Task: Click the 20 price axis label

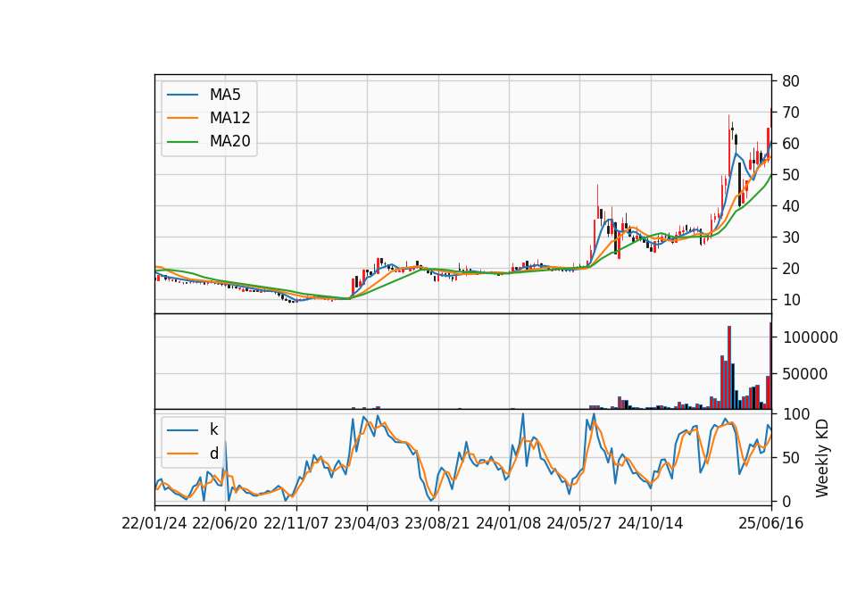Action: click(791, 269)
